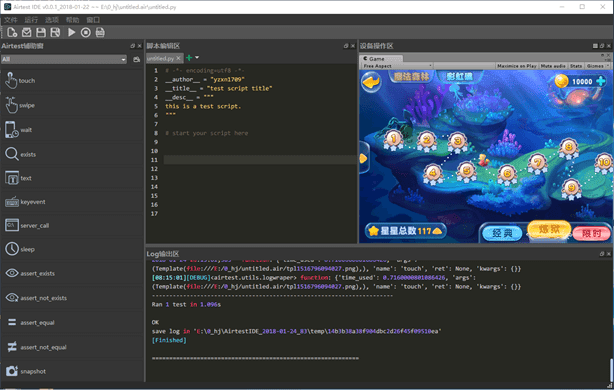Pick the assert_exists eye icon
This screenshot has width=614, height=390.
pos(12,273)
